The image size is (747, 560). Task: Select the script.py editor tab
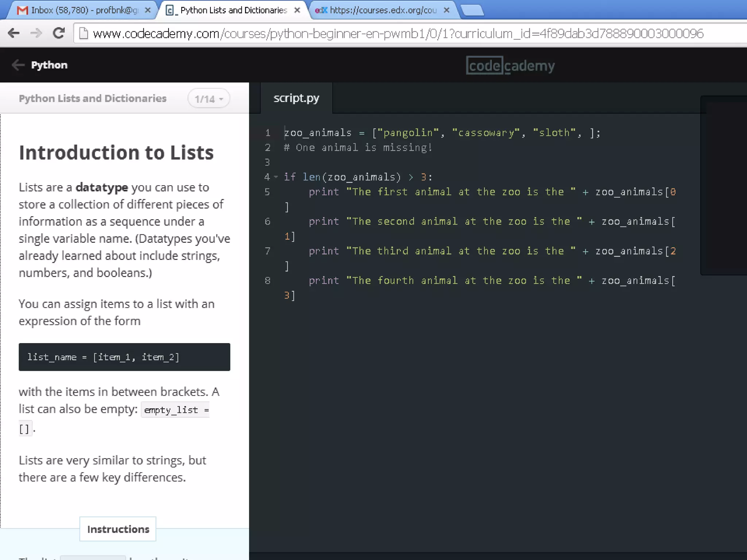coord(296,98)
